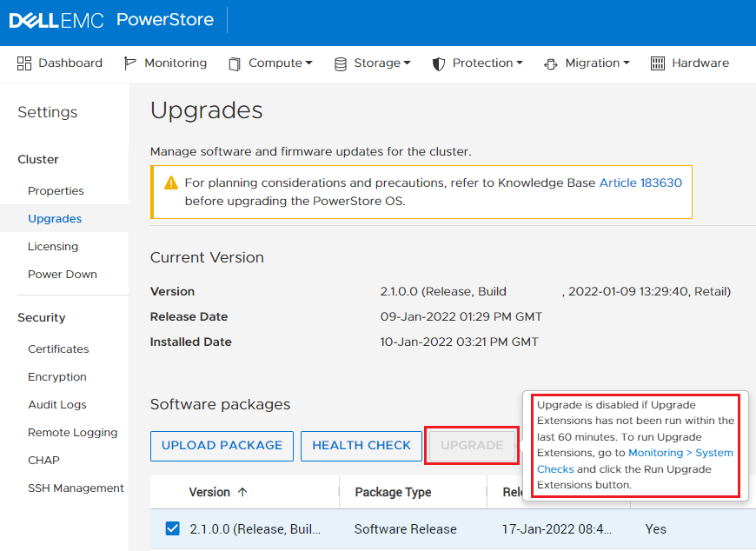Deselect the 2.1.0.0 software package checkbox
The image size is (756, 551).
click(172, 528)
